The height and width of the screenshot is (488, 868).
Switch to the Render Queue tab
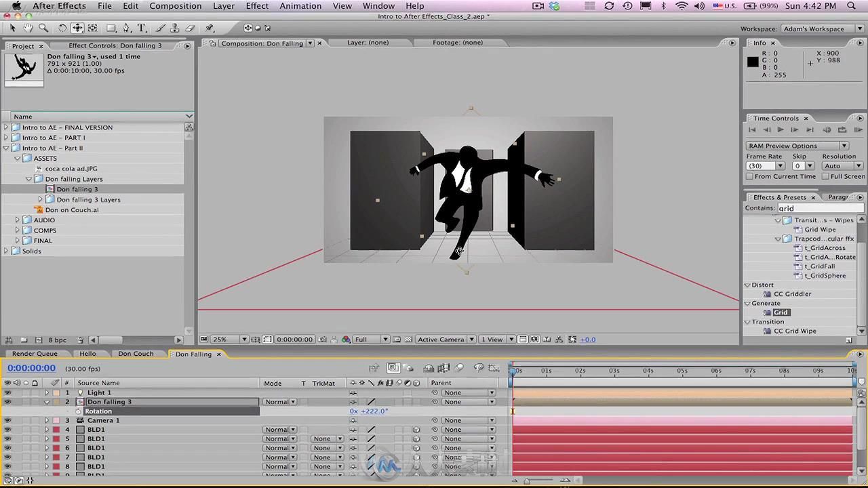(x=35, y=354)
